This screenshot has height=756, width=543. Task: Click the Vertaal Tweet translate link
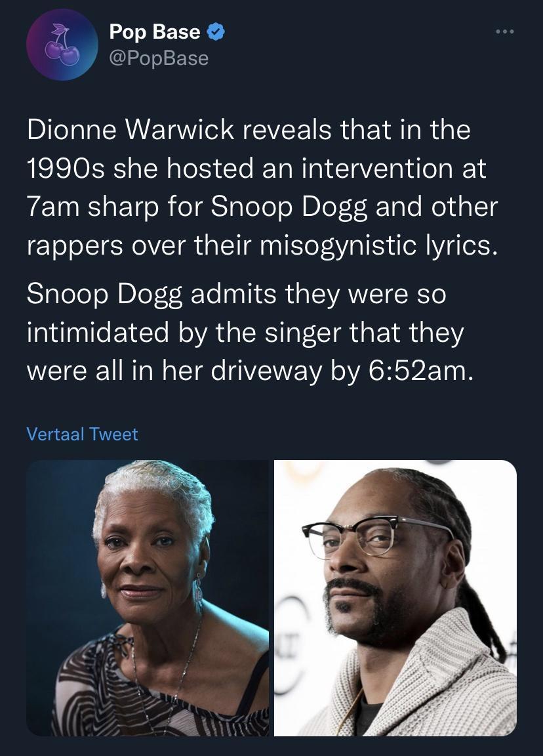[x=82, y=434]
